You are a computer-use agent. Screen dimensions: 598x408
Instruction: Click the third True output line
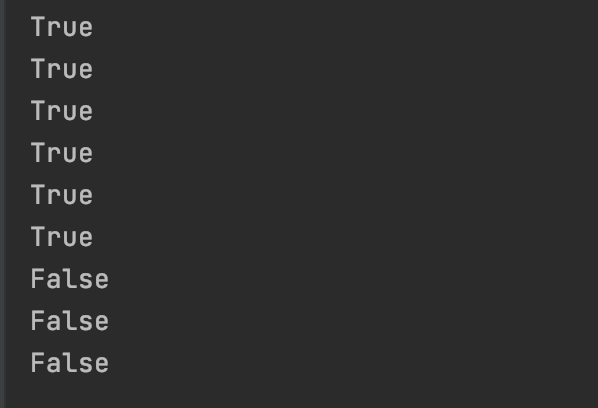coord(62,111)
